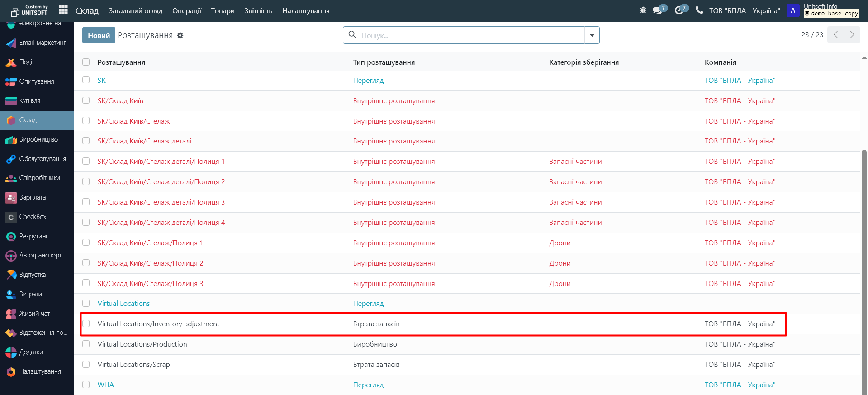Tick checkbox for SK/Склад Київ row
This screenshot has width=868, height=395.
click(86, 100)
